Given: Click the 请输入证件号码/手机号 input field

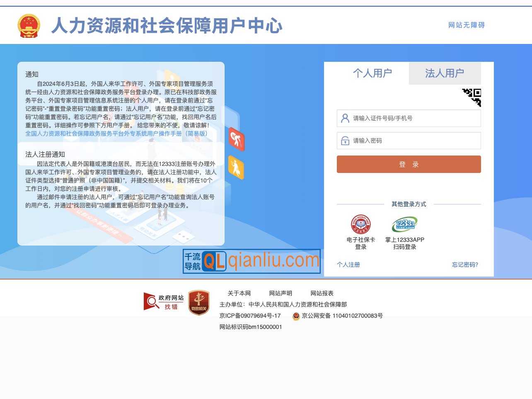Looking at the screenshot, I should tap(409, 118).
